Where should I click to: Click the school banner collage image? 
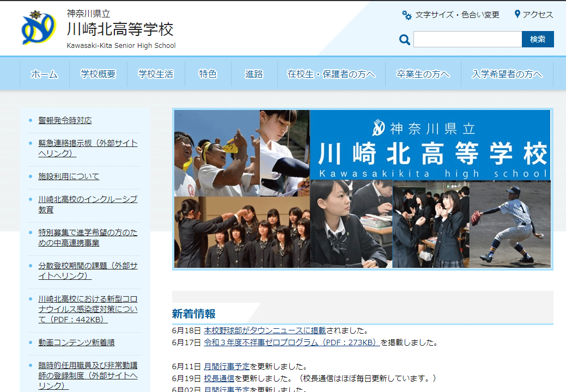[362, 189]
